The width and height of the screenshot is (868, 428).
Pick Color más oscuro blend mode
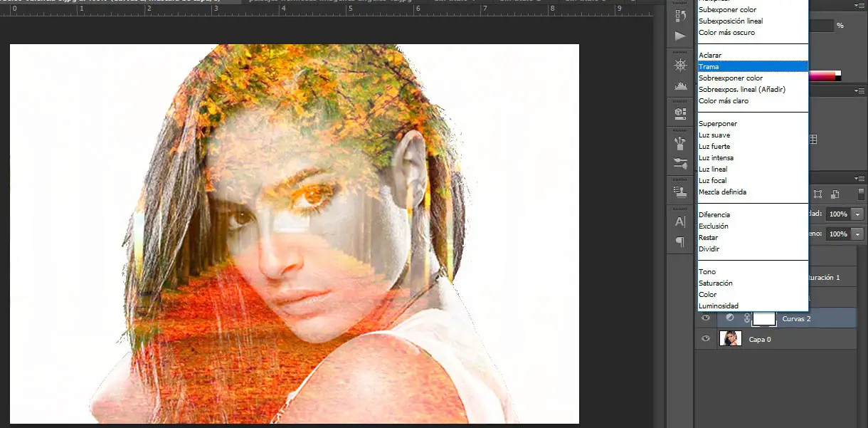[752, 33]
